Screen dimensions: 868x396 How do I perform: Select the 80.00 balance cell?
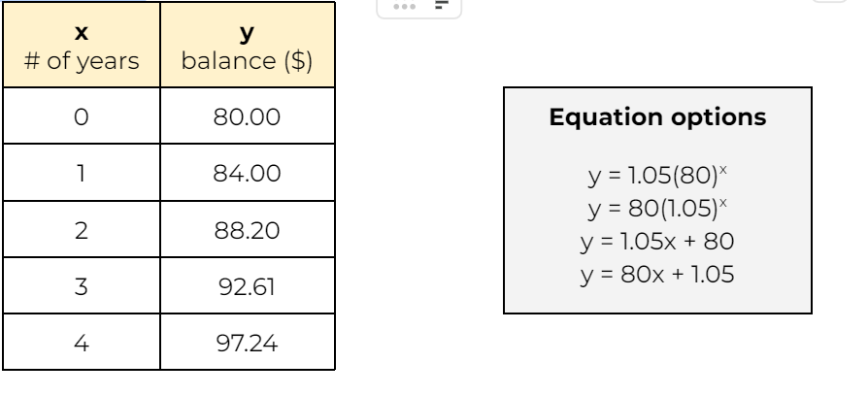click(247, 119)
